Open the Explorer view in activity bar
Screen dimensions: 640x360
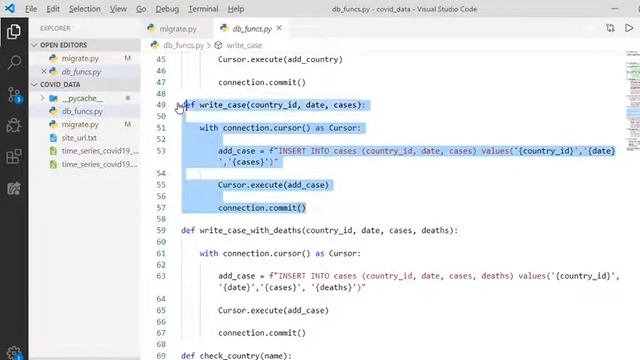[14, 31]
